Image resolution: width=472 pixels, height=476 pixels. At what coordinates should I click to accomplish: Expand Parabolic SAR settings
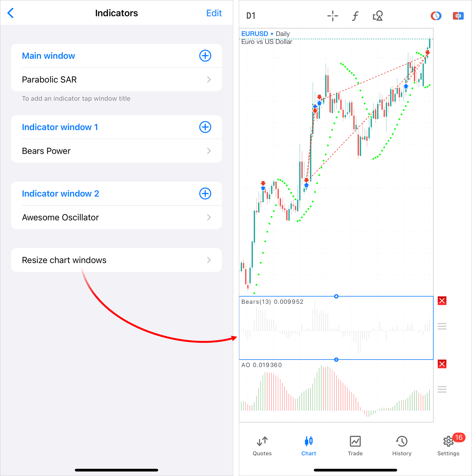coord(116,80)
